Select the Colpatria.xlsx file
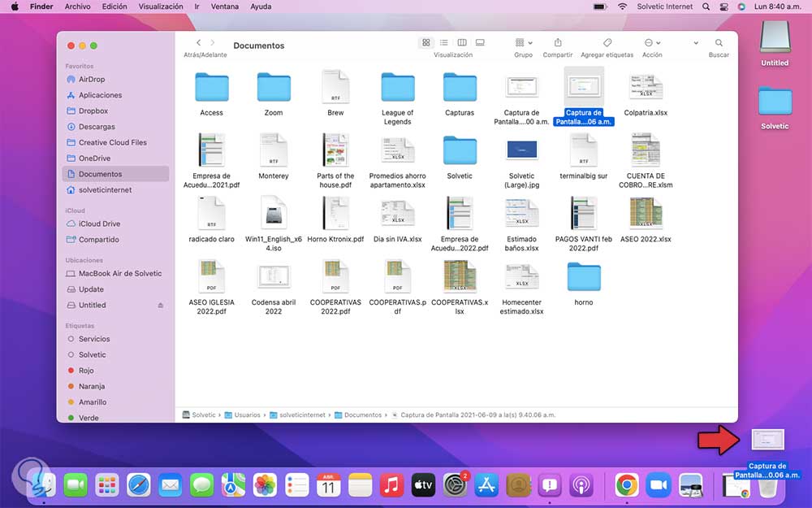 tap(646, 87)
